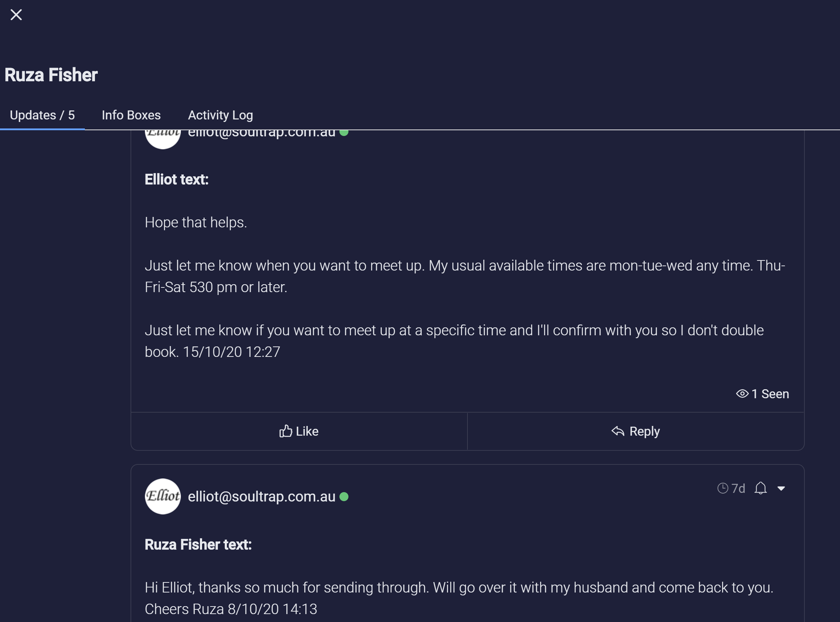Click the green status dot beside the 7d post author
Viewport: 840px width, 622px height.
pos(344,497)
